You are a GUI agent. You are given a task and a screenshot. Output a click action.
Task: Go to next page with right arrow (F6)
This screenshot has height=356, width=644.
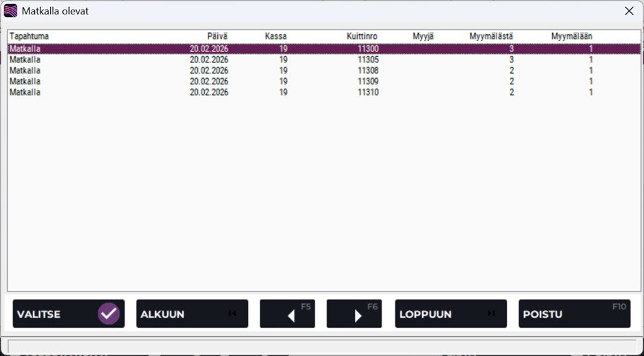[x=354, y=314]
